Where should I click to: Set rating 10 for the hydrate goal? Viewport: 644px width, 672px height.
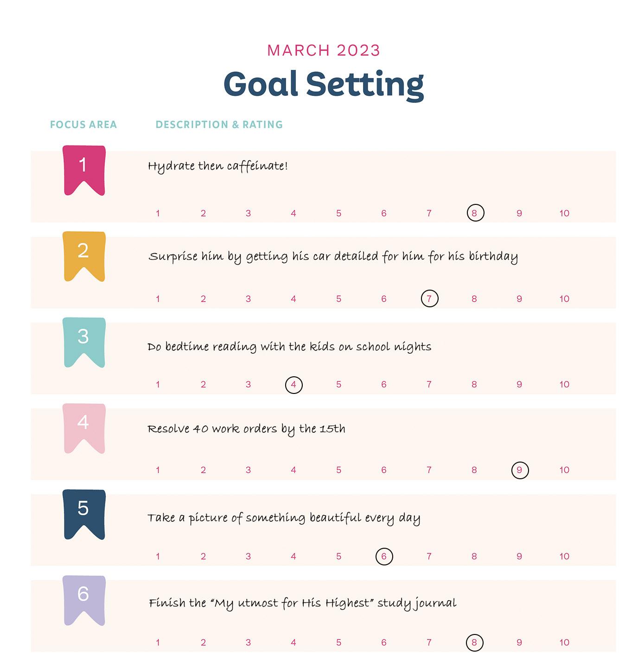[x=564, y=213]
